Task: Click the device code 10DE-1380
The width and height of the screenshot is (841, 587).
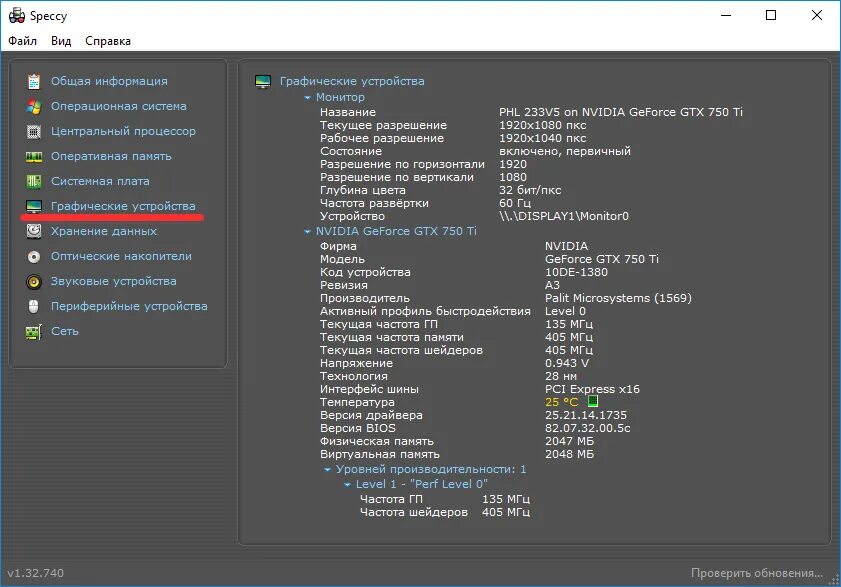Action: coord(576,272)
